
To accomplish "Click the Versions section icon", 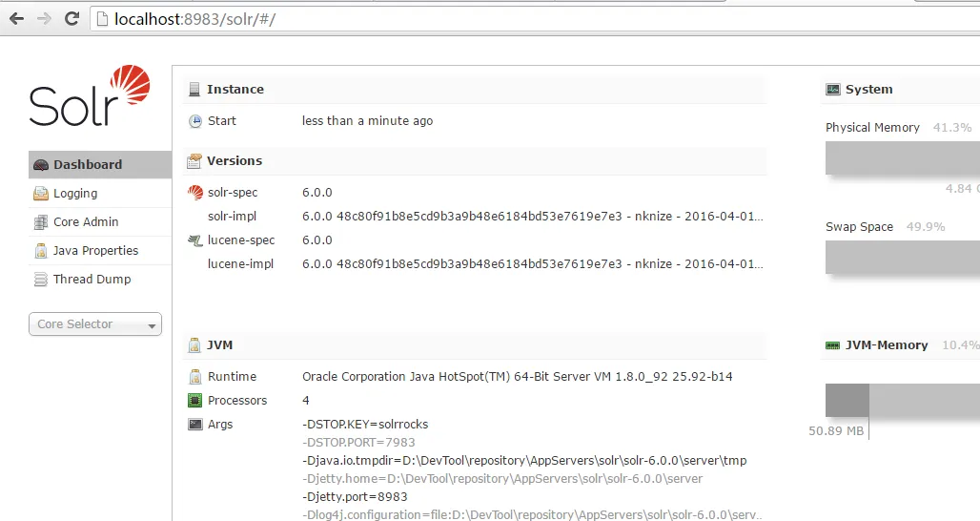I will point(194,161).
